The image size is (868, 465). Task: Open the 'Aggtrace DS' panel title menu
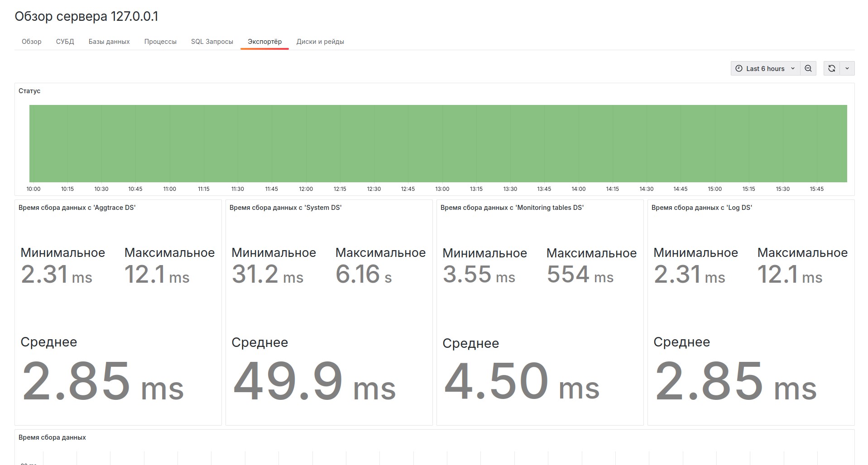[x=77, y=208]
